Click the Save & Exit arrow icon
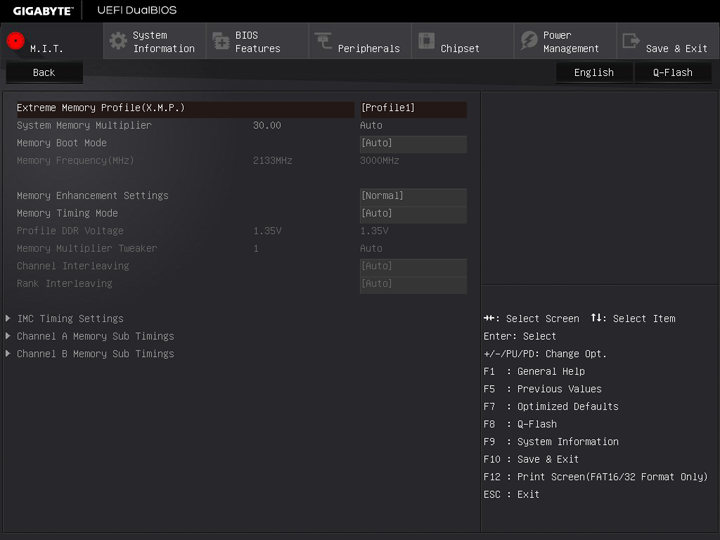The height and width of the screenshot is (540, 720). (631, 41)
